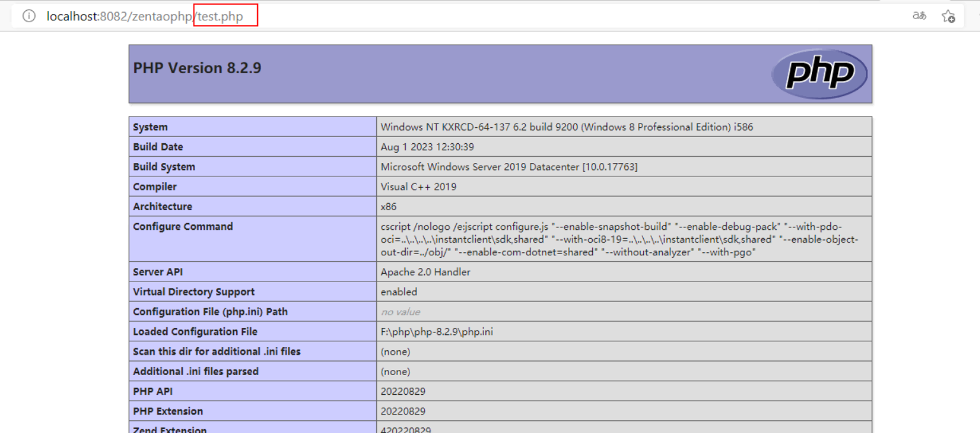
Task: Click the Configure Command label
Action: 183,226
